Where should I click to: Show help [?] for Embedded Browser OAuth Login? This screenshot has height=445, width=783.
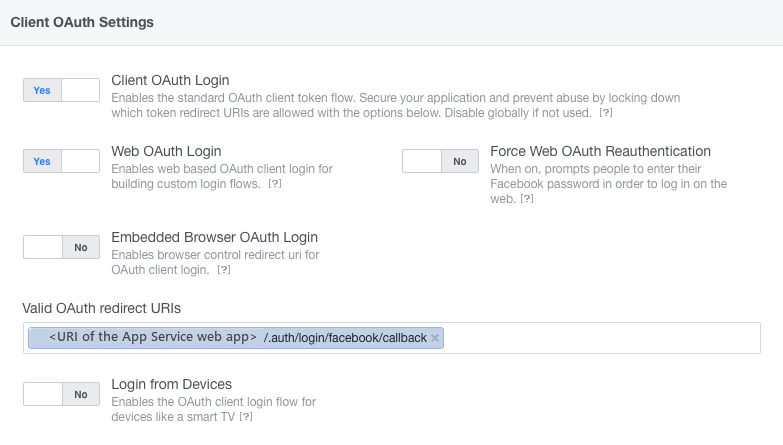pos(224,270)
